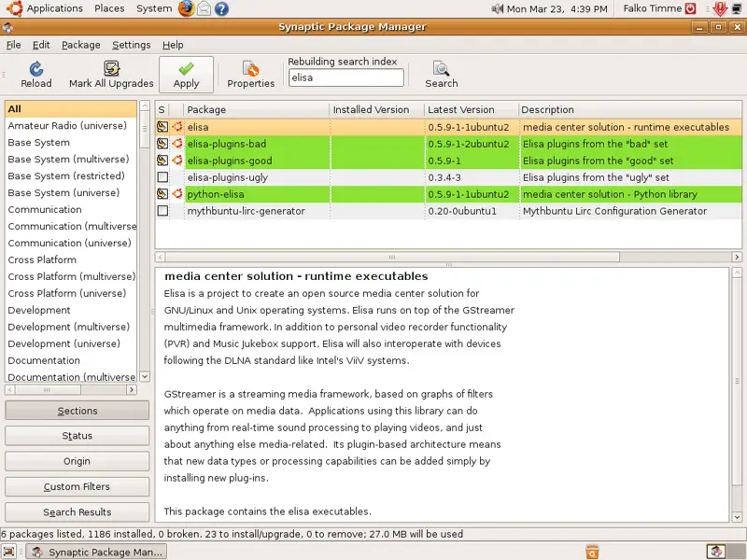Click the Falko Timme user name

coord(652,8)
